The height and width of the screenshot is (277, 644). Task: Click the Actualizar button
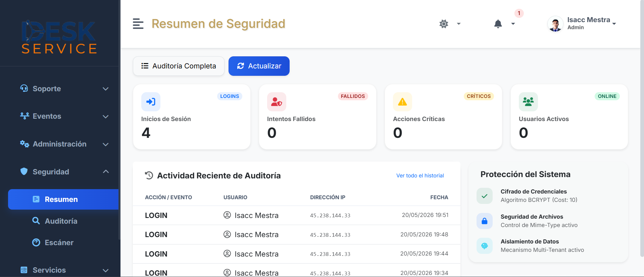[x=259, y=66]
